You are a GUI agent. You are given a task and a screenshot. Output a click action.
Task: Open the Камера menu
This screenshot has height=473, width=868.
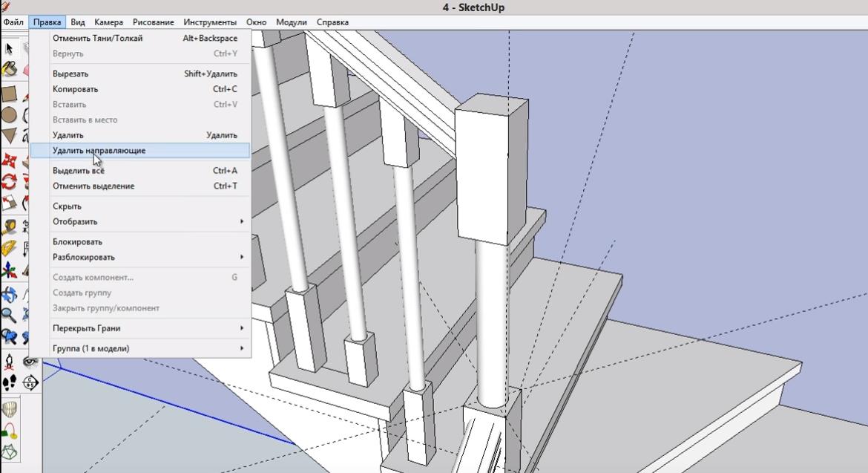[109, 22]
